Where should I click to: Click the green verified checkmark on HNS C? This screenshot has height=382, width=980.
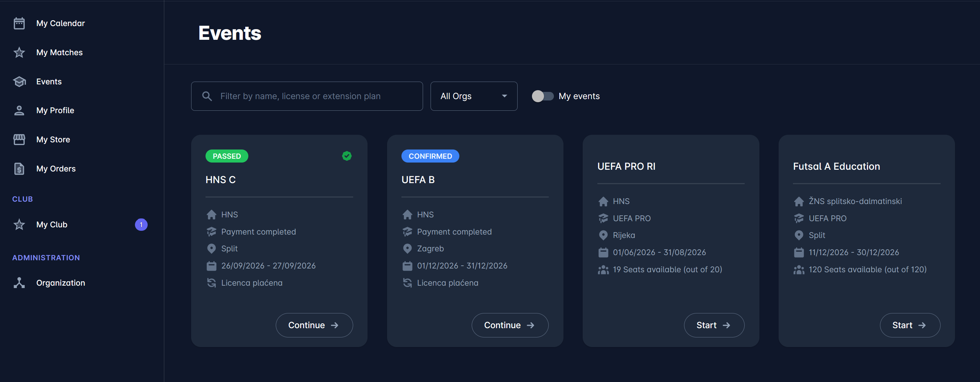(x=347, y=156)
